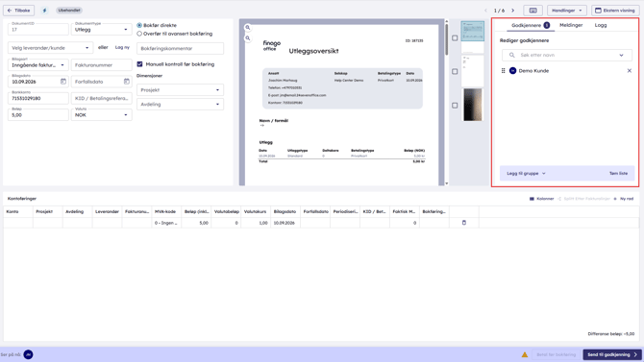Choose Overfør til avansert bokføring option

(139, 34)
